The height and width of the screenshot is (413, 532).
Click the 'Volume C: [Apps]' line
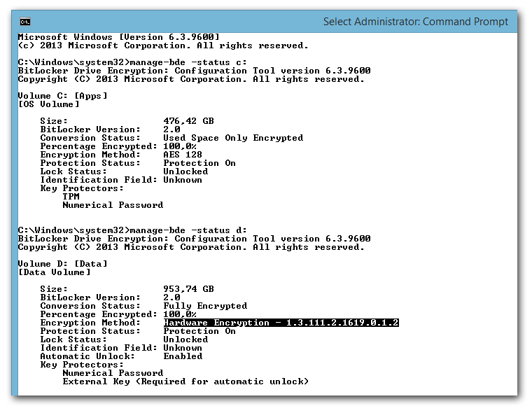tap(62, 96)
